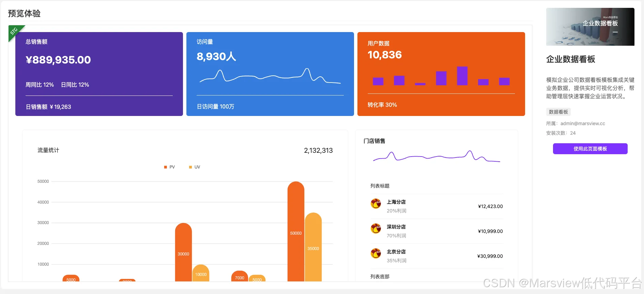The height and width of the screenshot is (294, 644).
Task: Click the 企业数据看板 template title heading
Action: click(571, 59)
